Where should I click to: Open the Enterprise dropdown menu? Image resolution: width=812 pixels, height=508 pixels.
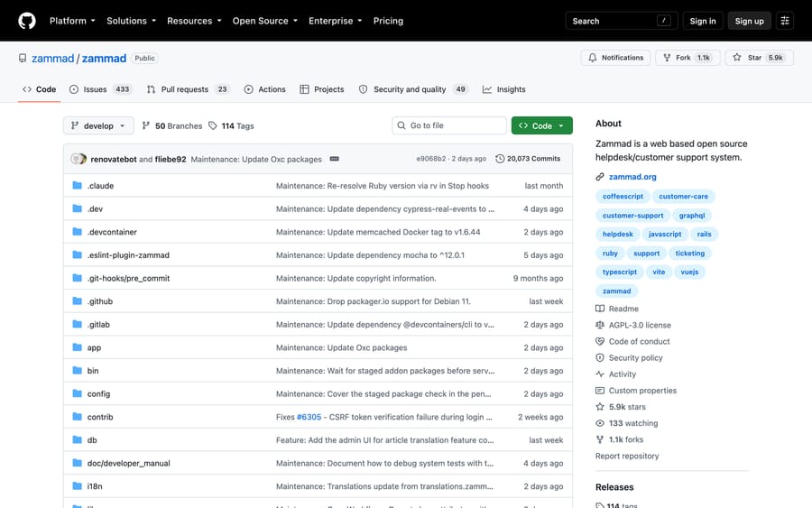click(335, 21)
